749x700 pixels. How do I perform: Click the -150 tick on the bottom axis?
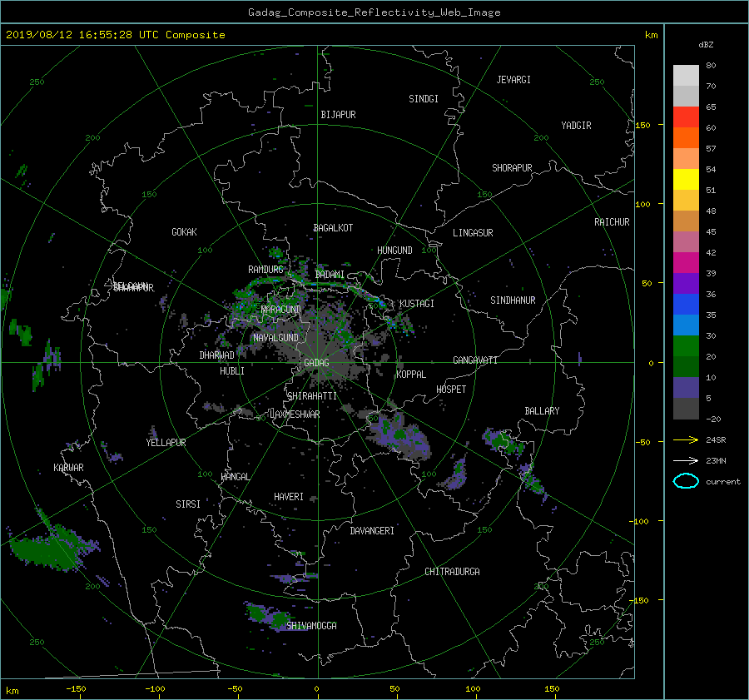(x=76, y=689)
